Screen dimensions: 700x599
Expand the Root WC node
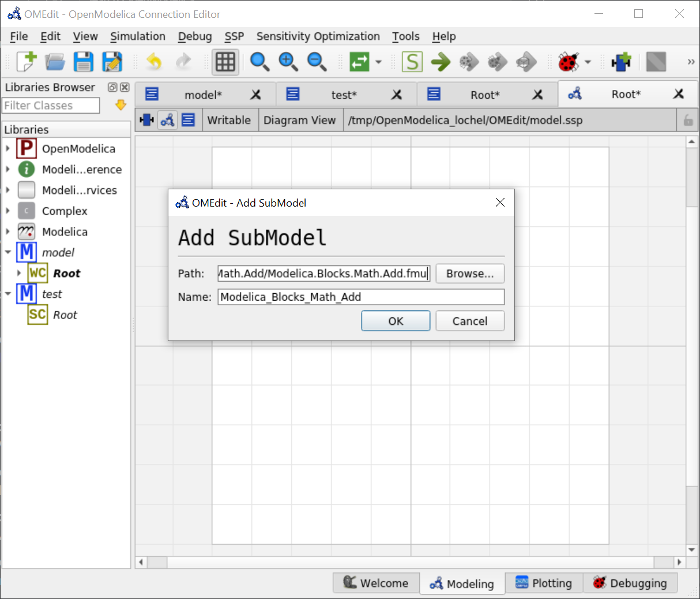[19, 273]
